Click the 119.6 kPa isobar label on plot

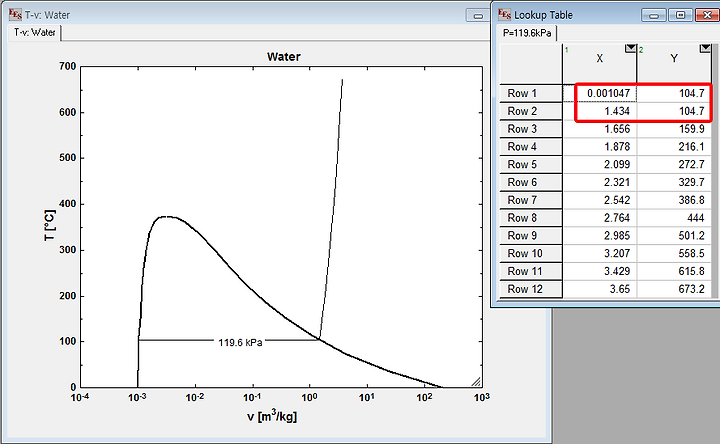pos(240,343)
